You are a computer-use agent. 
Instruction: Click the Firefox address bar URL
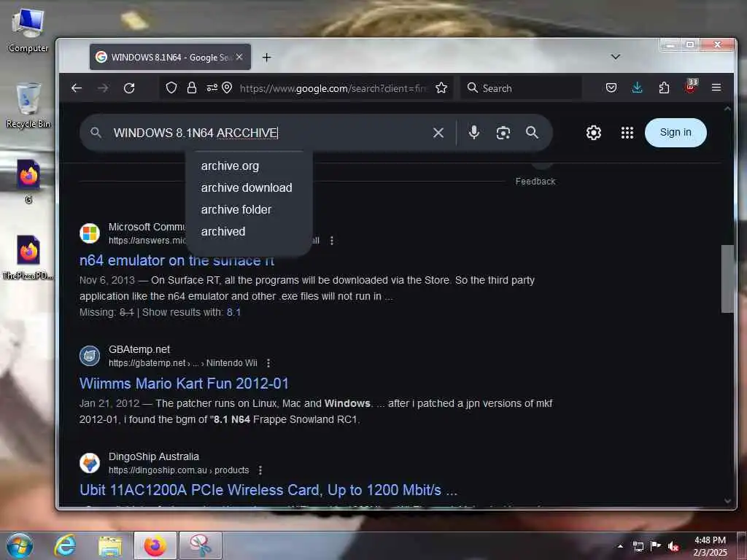[x=333, y=88]
